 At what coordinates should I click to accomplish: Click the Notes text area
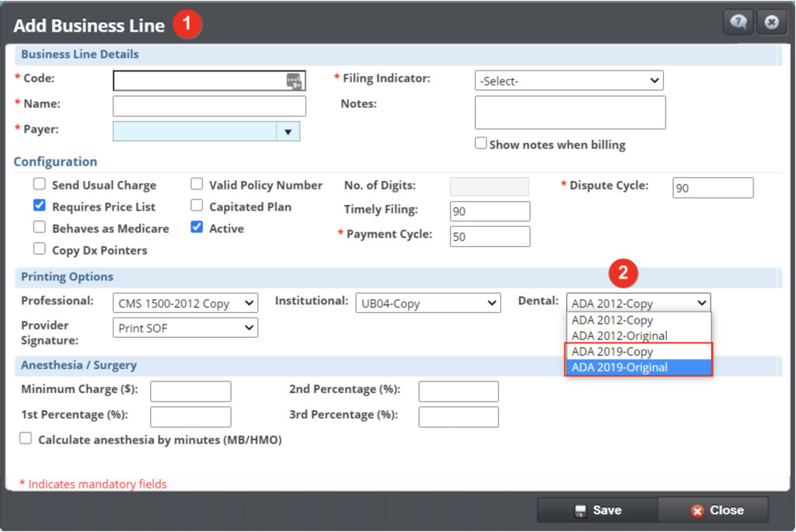(570, 113)
